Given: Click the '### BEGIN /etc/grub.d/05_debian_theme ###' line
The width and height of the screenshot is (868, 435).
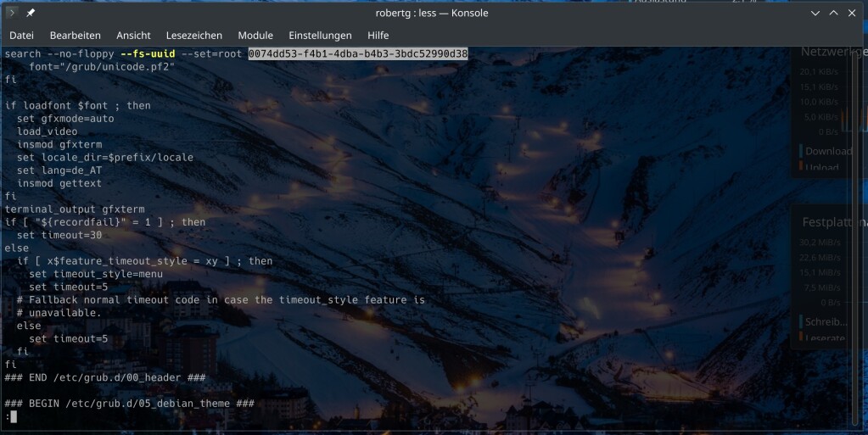Looking at the screenshot, I should coord(130,404).
